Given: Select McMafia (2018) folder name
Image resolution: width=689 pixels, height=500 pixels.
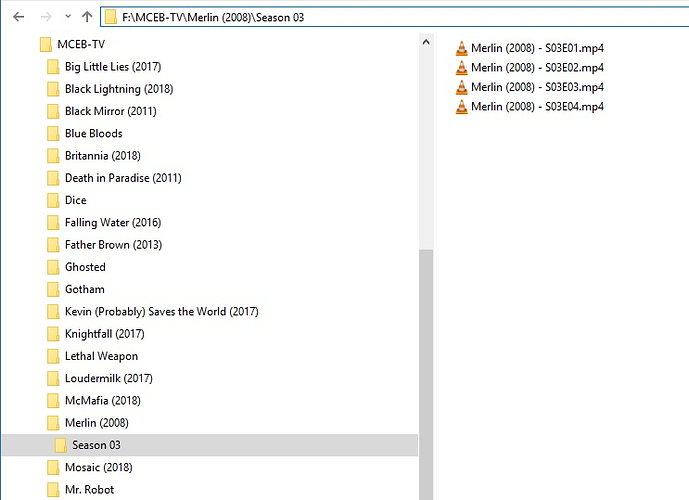Looking at the screenshot, I should click(103, 401).
